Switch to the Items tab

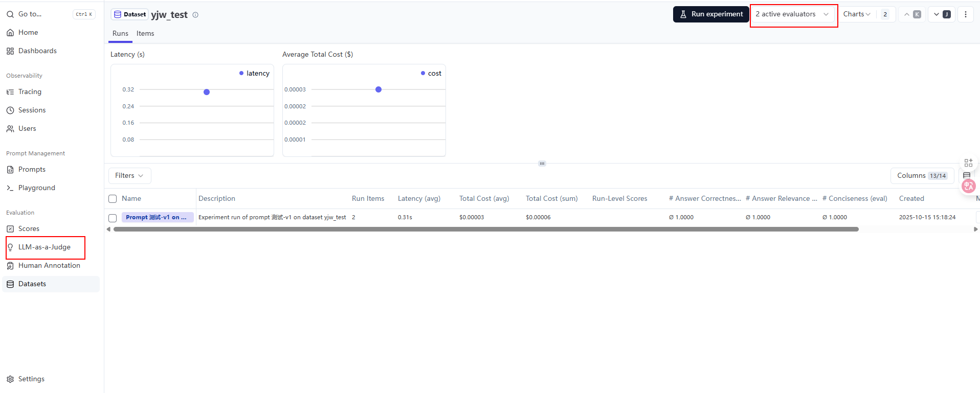145,34
